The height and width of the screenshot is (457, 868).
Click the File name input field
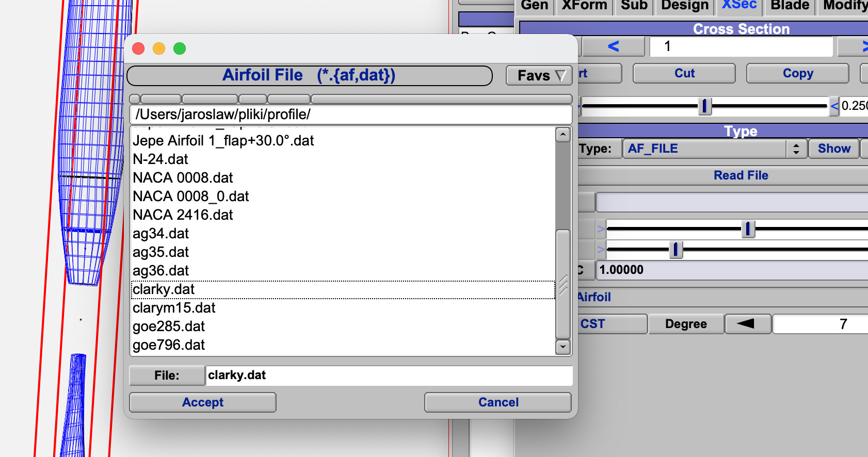click(x=388, y=376)
